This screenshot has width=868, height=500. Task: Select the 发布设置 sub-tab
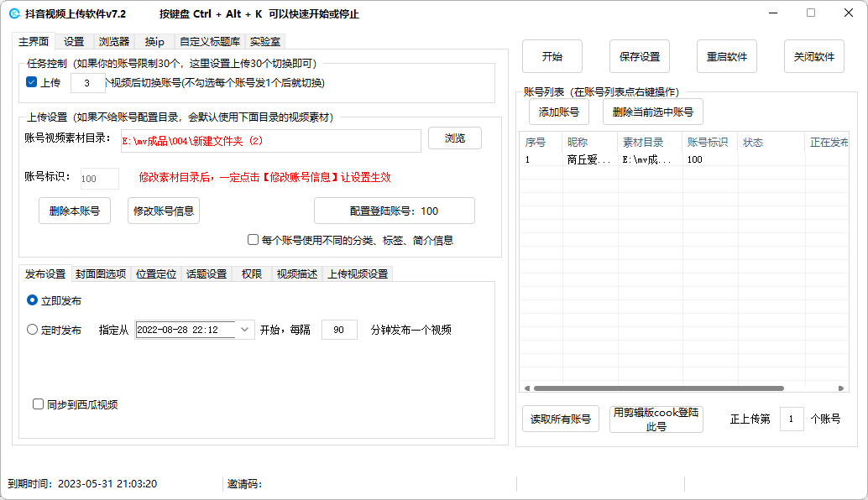click(45, 273)
